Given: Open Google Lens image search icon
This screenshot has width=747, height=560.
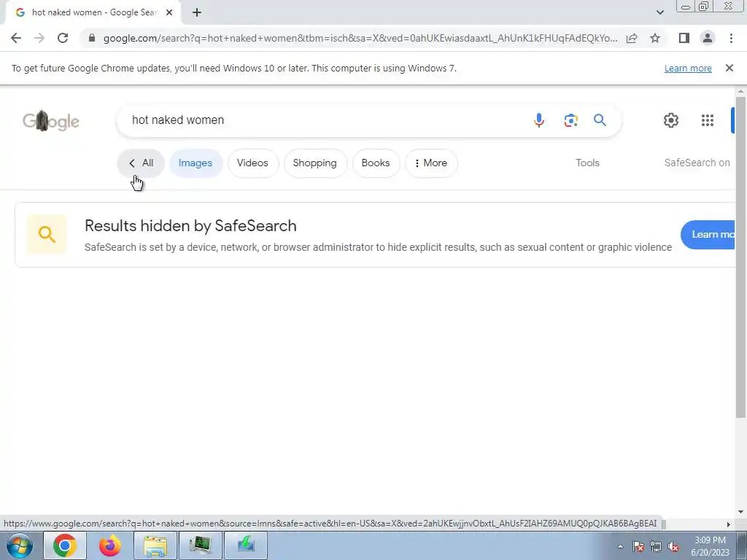Looking at the screenshot, I should coord(570,120).
